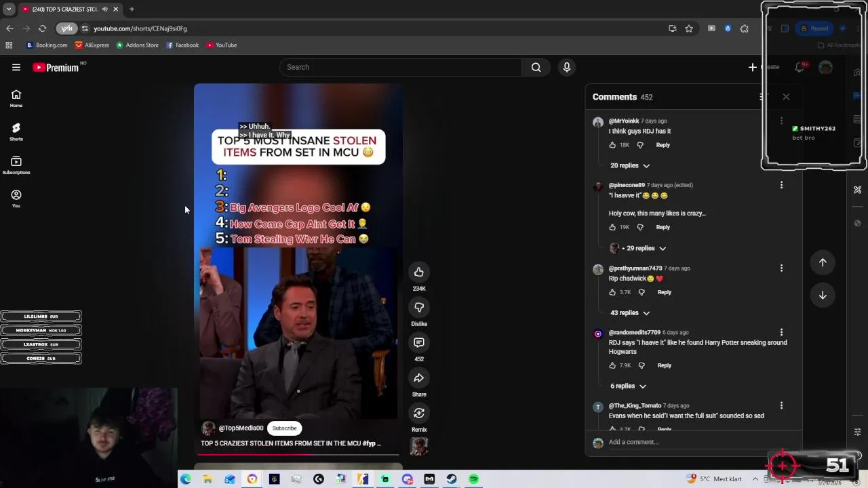868x488 pixels.
Task: Close the Comments panel
Action: coord(786,97)
